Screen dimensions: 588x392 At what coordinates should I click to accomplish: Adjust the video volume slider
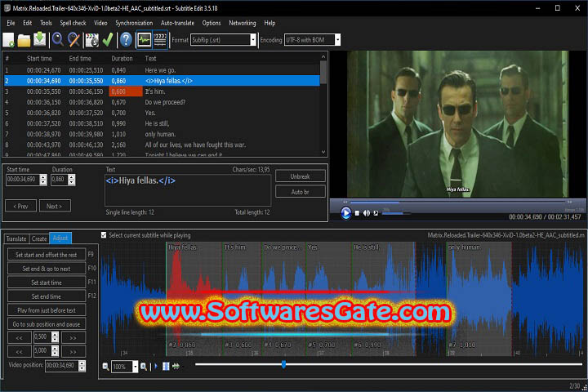pyautogui.click(x=395, y=213)
